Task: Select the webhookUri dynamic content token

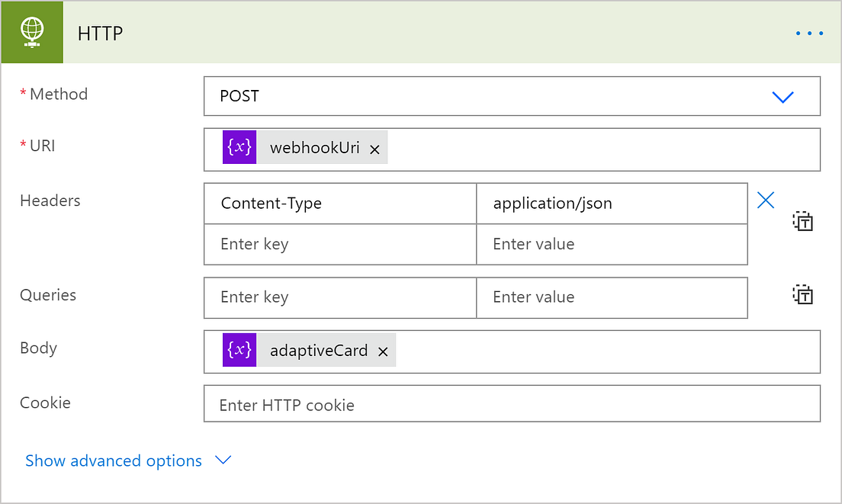Action: (313, 147)
